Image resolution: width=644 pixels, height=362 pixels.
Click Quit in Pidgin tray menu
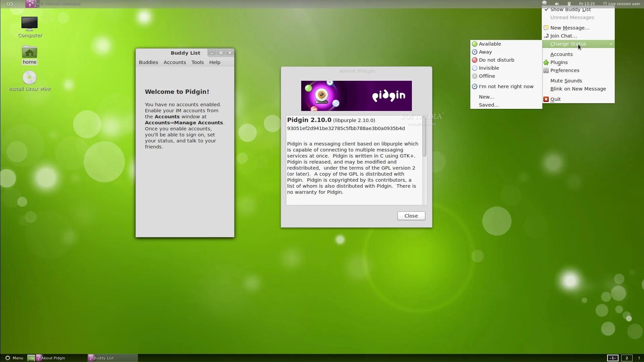coord(555,99)
